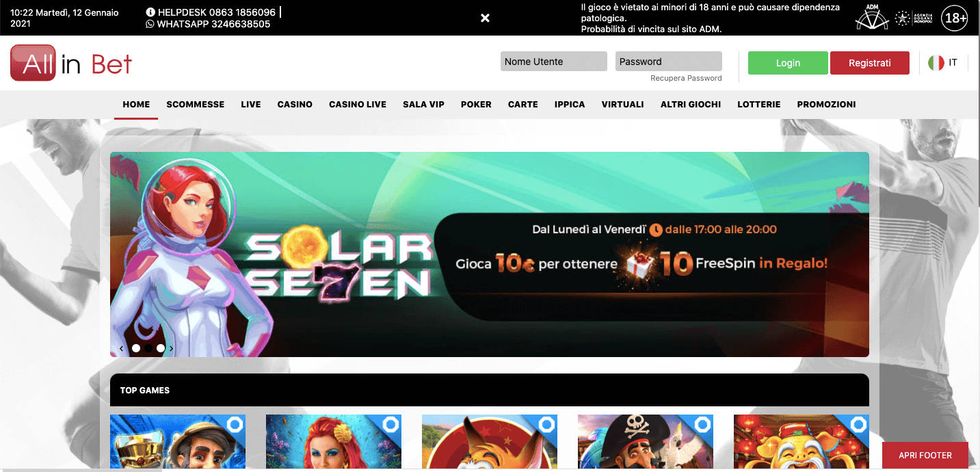This screenshot has height=472, width=980.
Task: Show previous banner slide arrow
Action: 122,348
